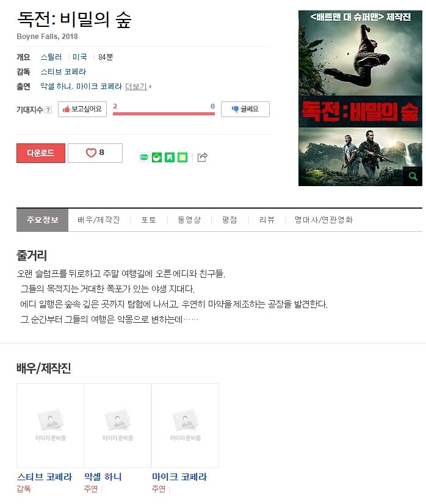
Task: Share to Naver blog icon
Action: pos(144,157)
